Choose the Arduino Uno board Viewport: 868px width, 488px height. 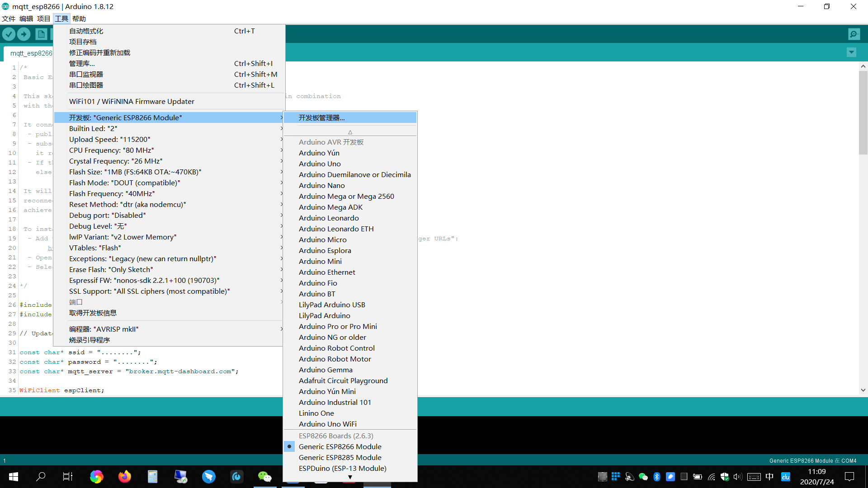click(x=320, y=164)
